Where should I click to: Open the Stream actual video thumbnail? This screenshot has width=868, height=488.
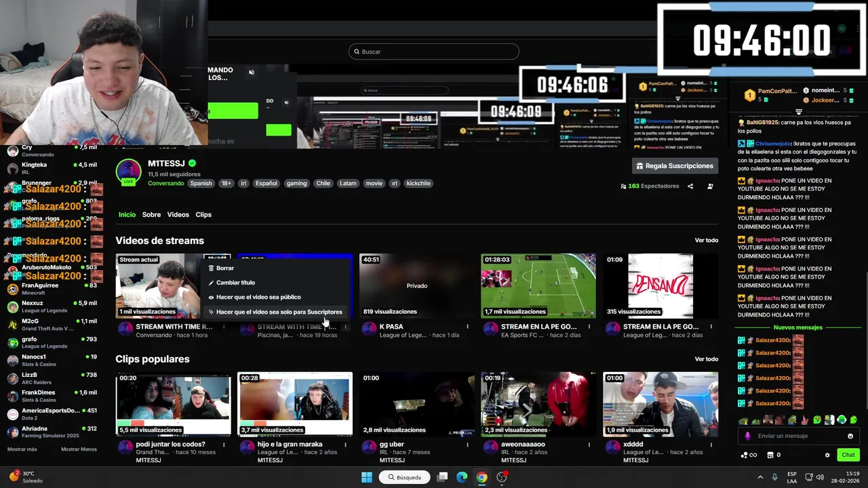click(173, 286)
